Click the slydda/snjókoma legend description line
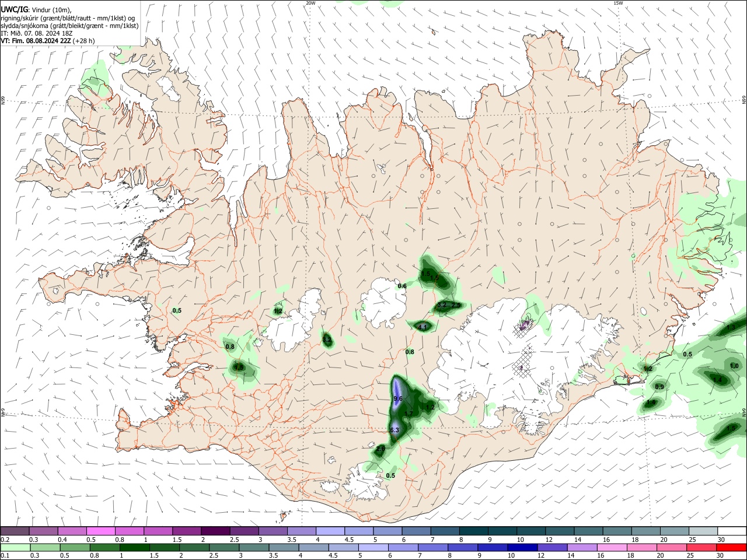Viewport: 747px width, 560px height. (x=69, y=26)
